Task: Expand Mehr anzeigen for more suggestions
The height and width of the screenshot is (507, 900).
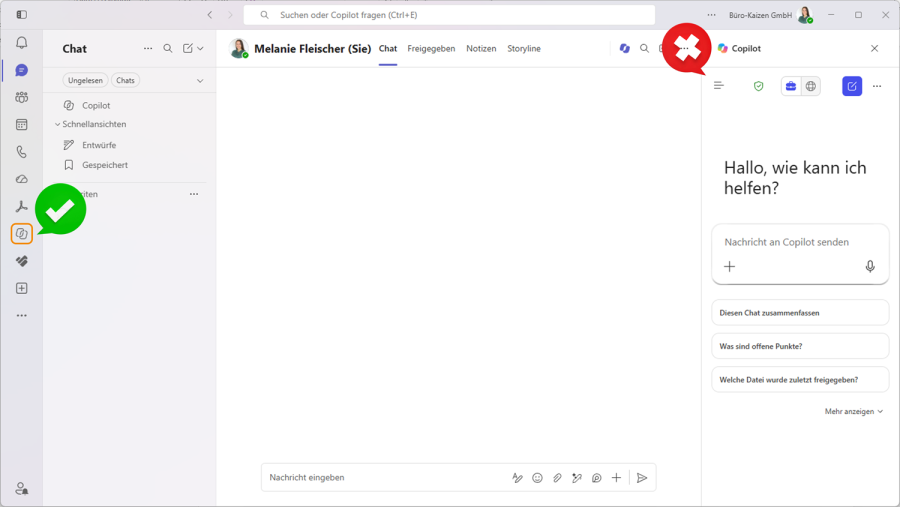Action: click(854, 411)
